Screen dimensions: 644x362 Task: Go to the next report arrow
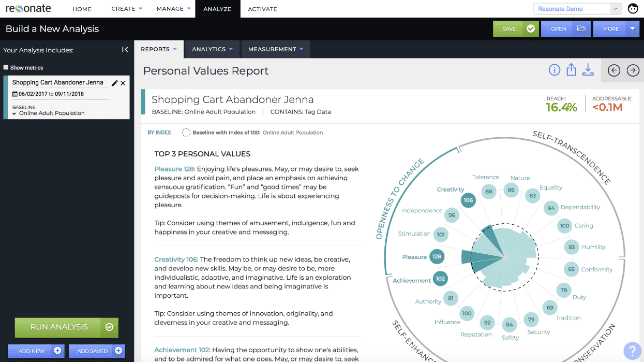(x=633, y=70)
